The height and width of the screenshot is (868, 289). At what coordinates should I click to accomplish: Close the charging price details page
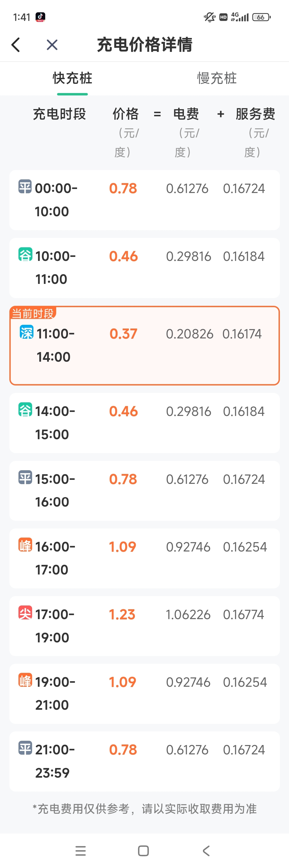[x=52, y=44]
